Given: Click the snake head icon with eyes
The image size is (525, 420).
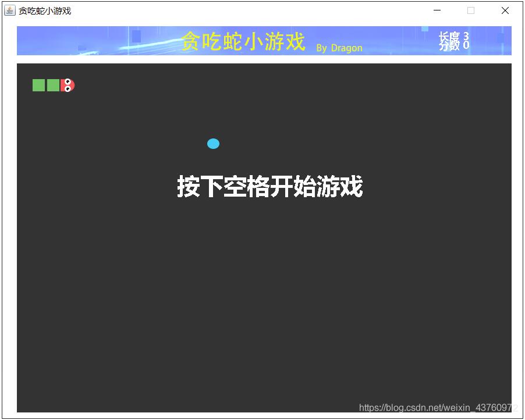Looking at the screenshot, I should [x=66, y=85].
